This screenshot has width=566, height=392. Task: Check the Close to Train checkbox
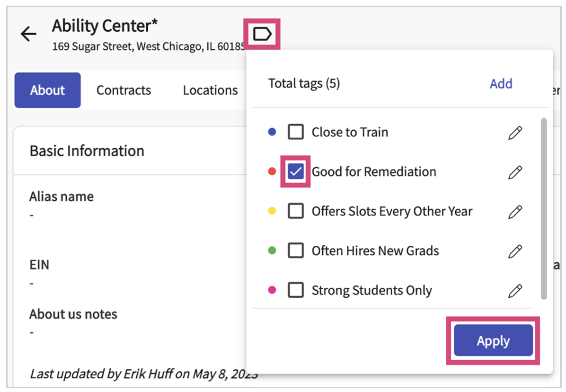pos(296,132)
